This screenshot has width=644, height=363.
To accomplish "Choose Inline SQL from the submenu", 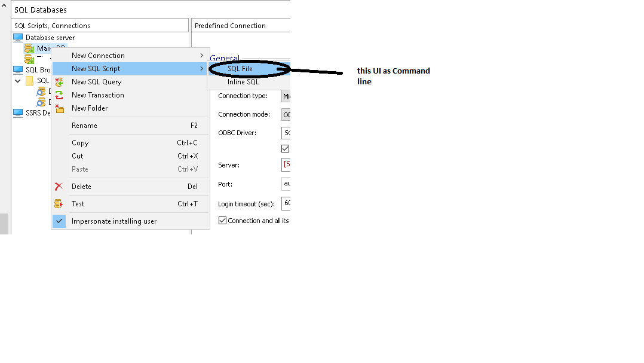I will tap(243, 82).
